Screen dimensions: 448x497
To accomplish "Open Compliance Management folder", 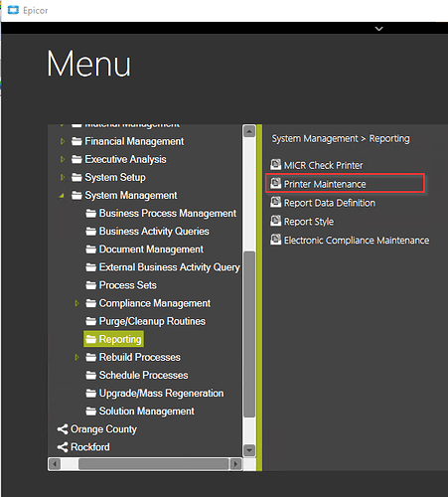I will [x=155, y=303].
